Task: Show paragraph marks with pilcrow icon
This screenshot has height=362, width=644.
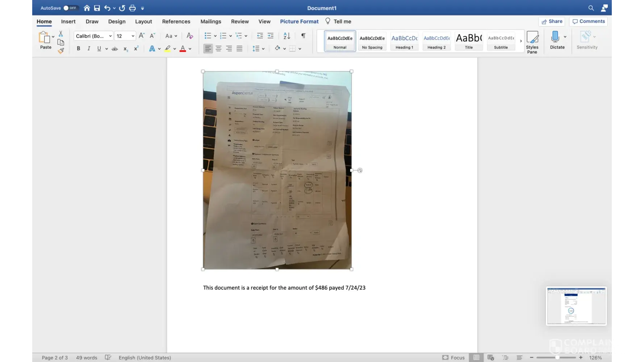Action: [x=303, y=36]
